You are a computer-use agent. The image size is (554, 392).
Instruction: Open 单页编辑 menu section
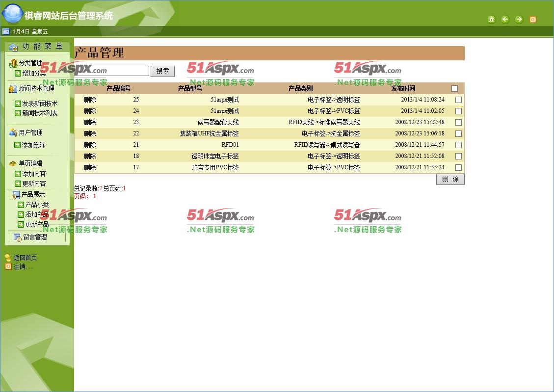tap(31, 163)
